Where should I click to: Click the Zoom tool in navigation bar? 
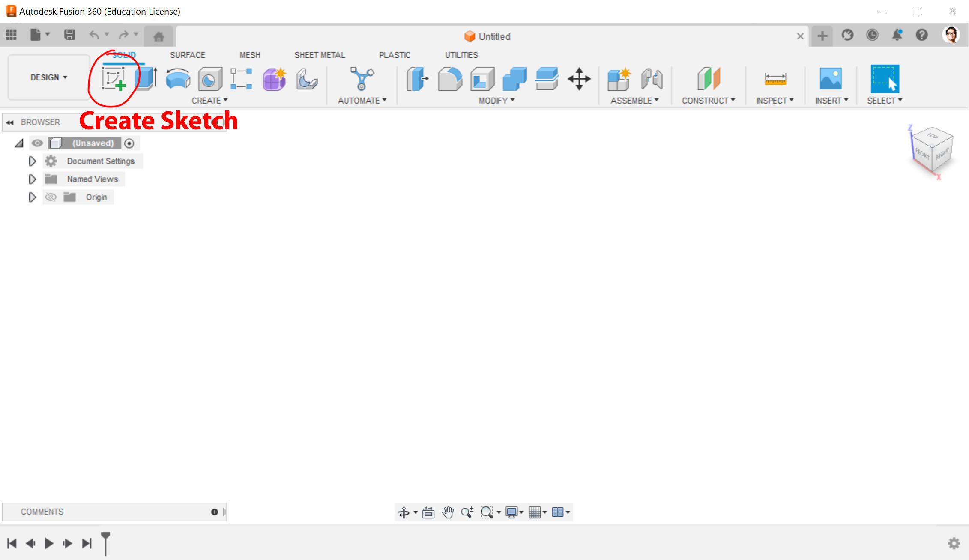pos(467,512)
